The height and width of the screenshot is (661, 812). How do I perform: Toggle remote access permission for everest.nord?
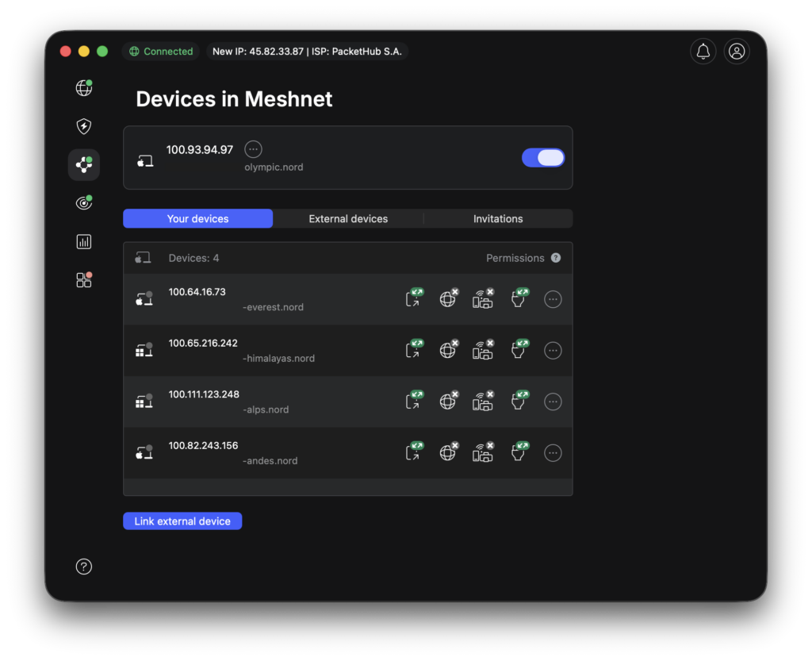414,298
